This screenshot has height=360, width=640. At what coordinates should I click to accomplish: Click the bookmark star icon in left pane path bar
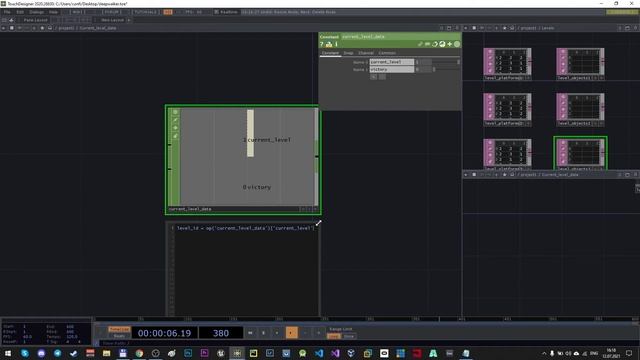point(42,28)
